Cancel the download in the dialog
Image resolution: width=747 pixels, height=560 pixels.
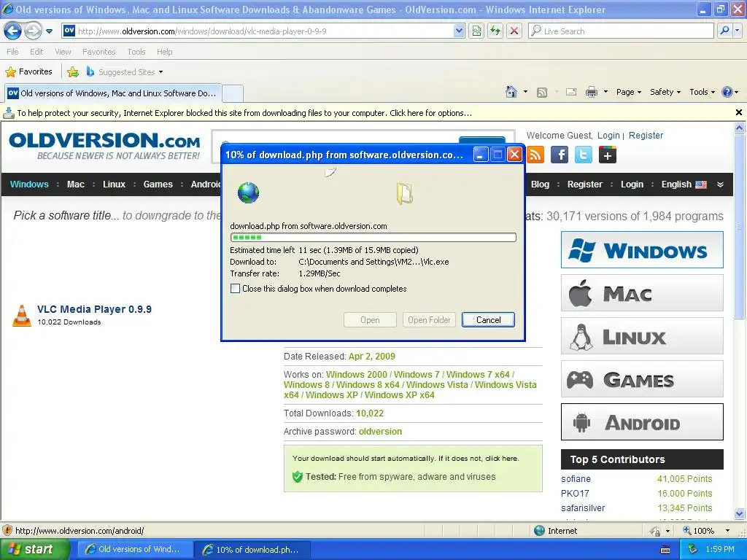(x=488, y=320)
